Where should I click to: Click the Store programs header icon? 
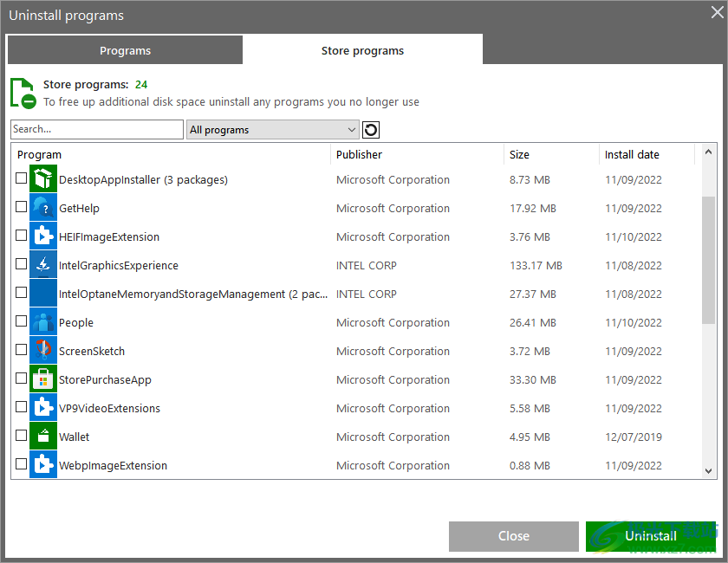click(x=23, y=94)
